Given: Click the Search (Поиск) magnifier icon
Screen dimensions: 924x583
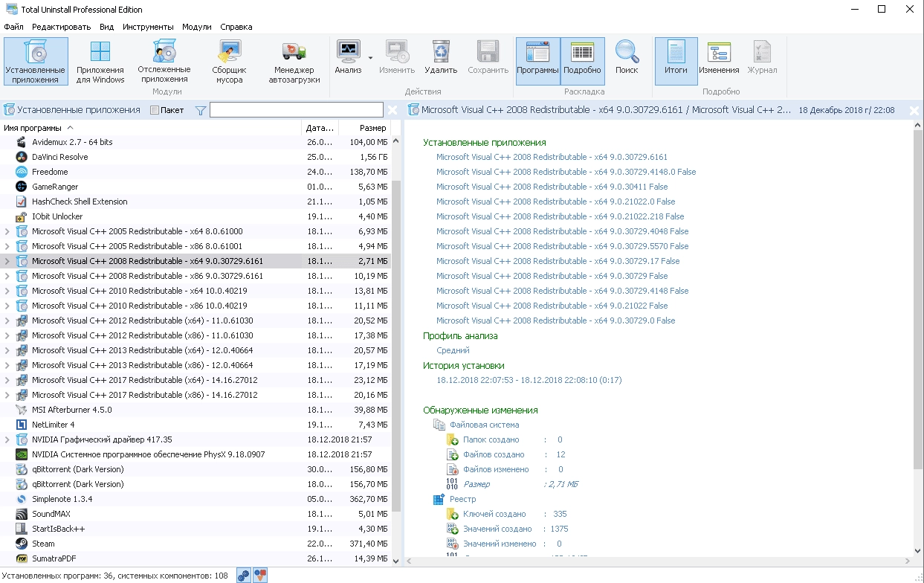Looking at the screenshot, I should pos(627,57).
